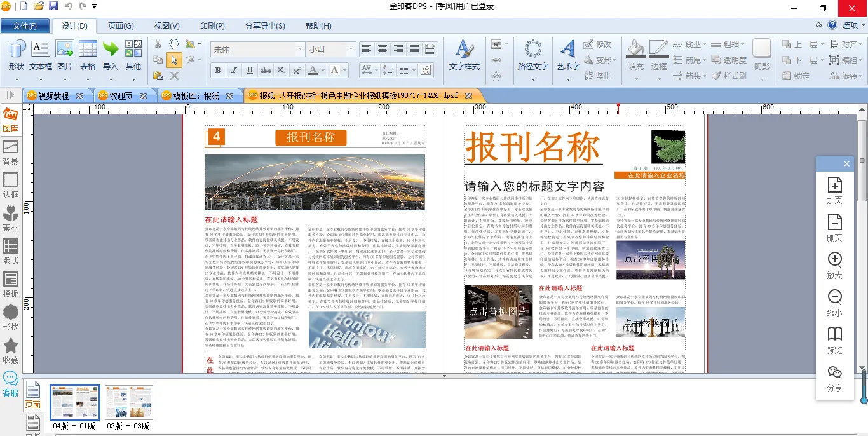Image resolution: width=868 pixels, height=436 pixels.
Task: Toggle italic text formatting
Action: click(234, 70)
